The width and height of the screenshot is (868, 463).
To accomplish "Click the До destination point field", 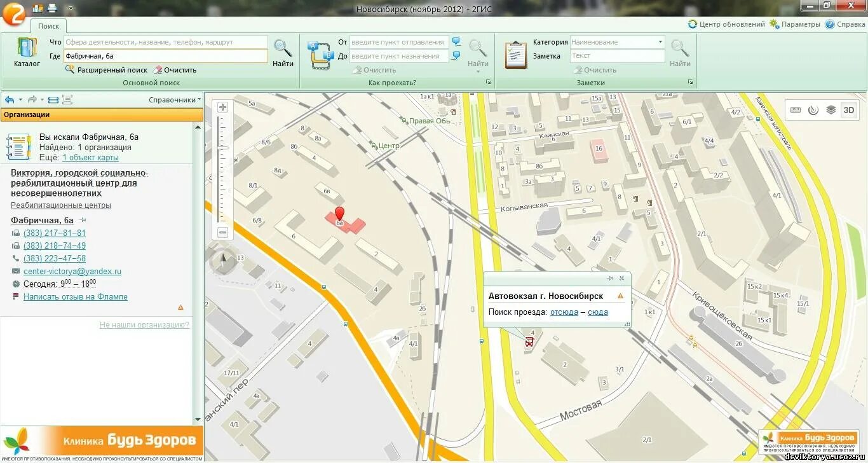I will point(399,56).
